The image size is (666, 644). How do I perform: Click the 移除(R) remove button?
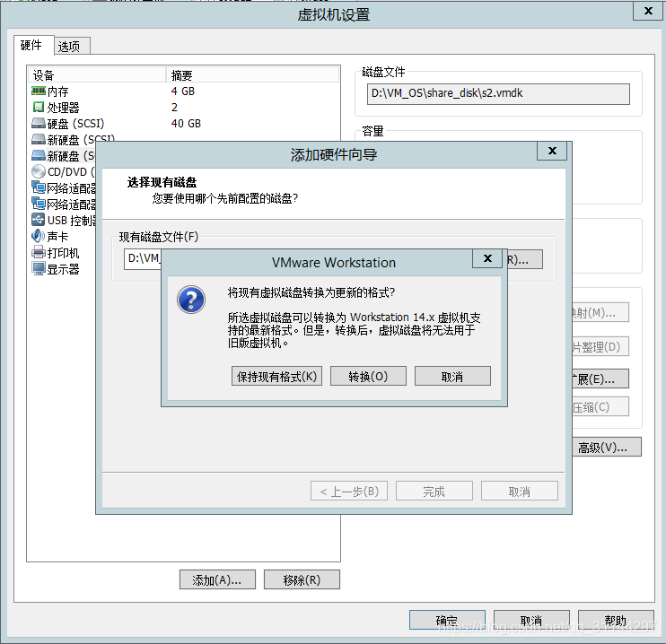point(302,579)
